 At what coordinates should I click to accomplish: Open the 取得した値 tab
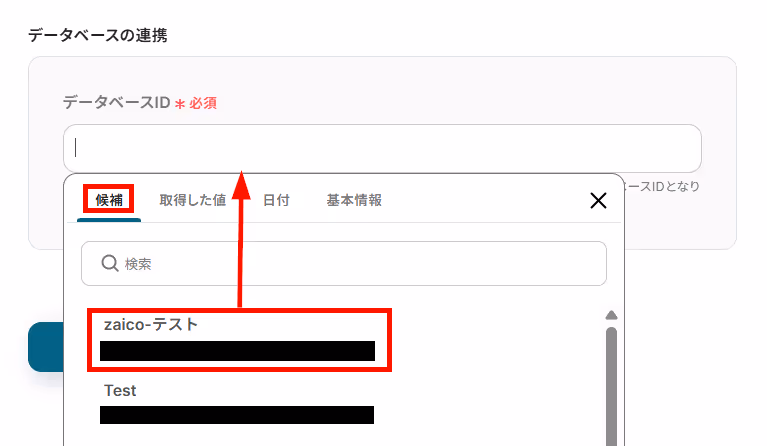coord(193,200)
